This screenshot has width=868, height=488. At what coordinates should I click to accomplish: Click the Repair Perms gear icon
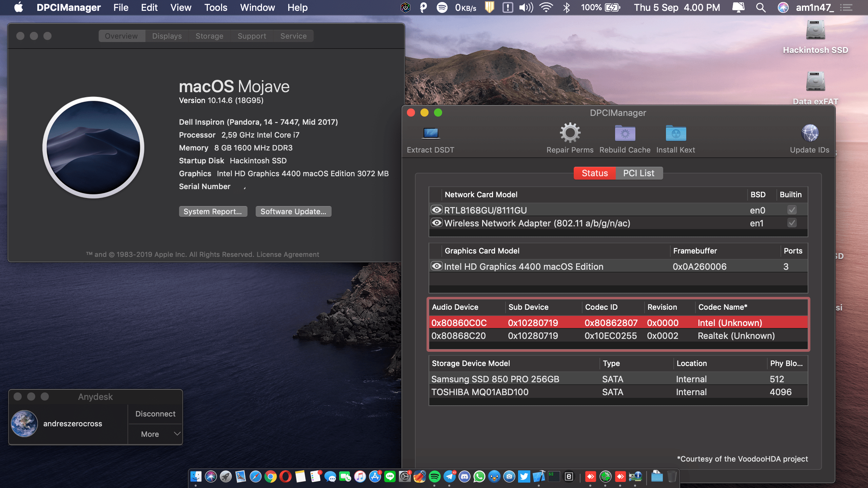click(x=570, y=133)
